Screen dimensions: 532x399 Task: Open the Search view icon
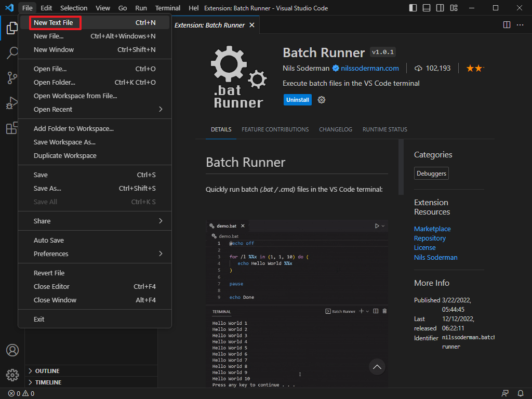click(12, 53)
